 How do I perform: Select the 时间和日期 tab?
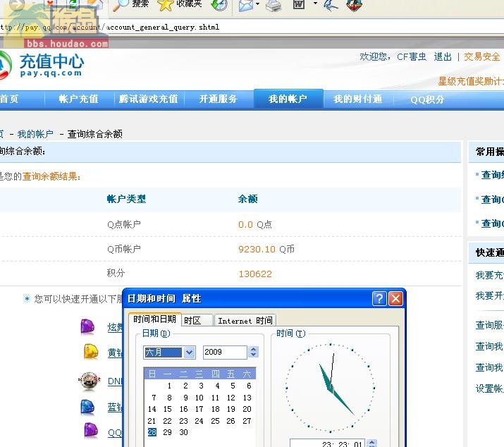(x=154, y=319)
